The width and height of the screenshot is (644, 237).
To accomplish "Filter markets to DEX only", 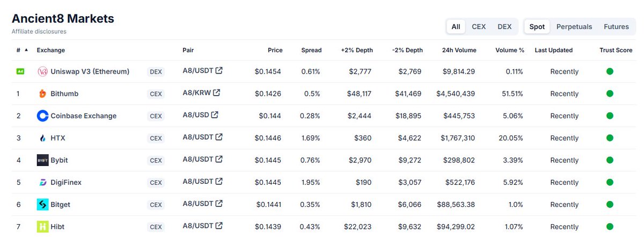I will (504, 26).
